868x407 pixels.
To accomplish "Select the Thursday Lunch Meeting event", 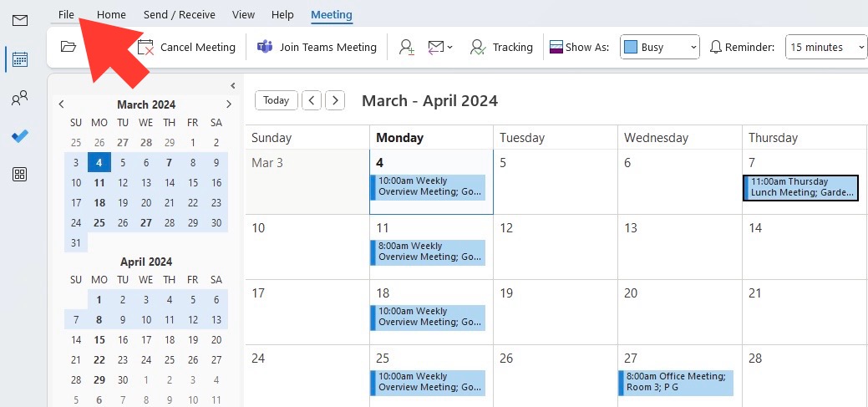I will point(801,187).
